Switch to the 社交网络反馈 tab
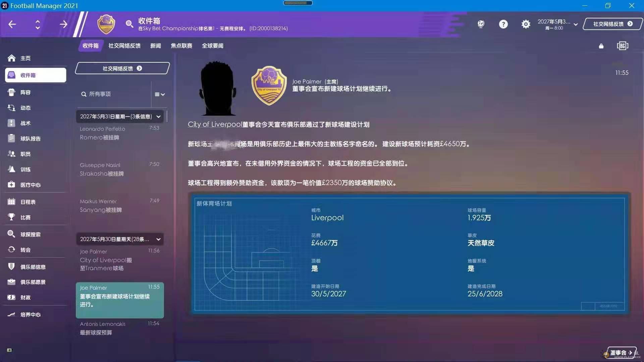 coord(124,46)
